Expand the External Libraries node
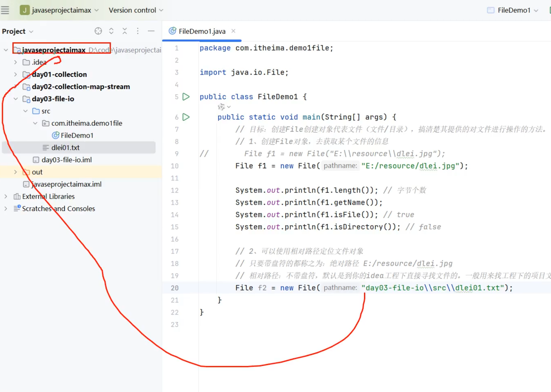This screenshot has height=392, width=551. point(6,196)
